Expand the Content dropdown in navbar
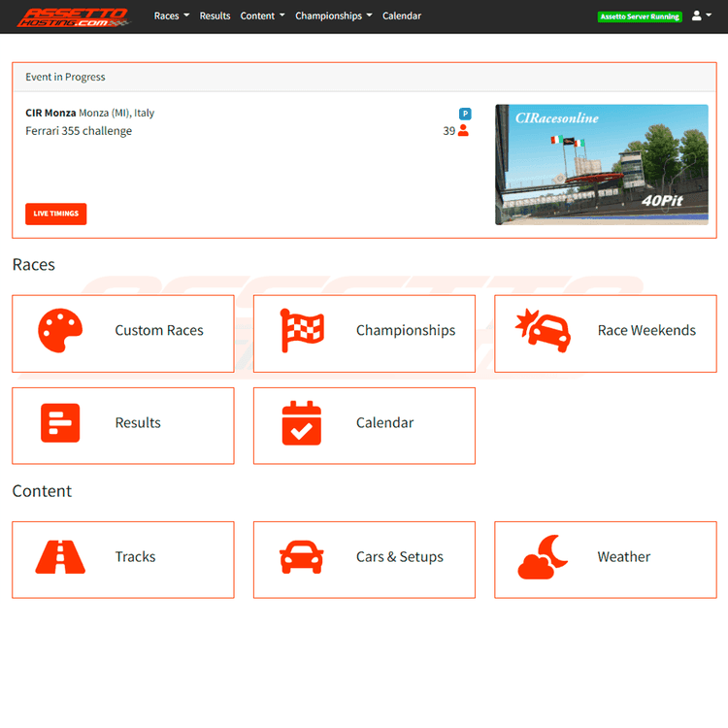This screenshot has width=728, height=728. (x=262, y=16)
